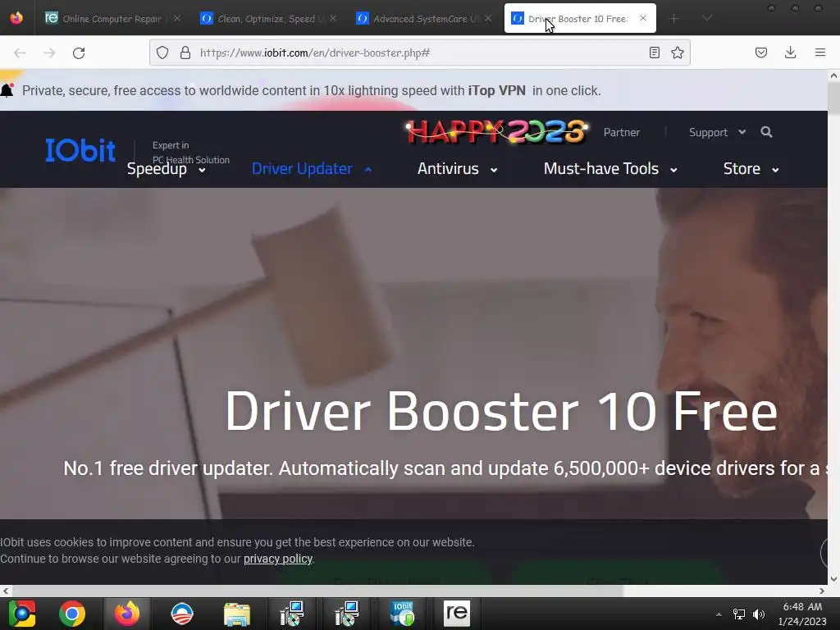Open the first multicolor Chrome taskbar icon
Viewport: 840px width, 630px height.
(x=21, y=614)
